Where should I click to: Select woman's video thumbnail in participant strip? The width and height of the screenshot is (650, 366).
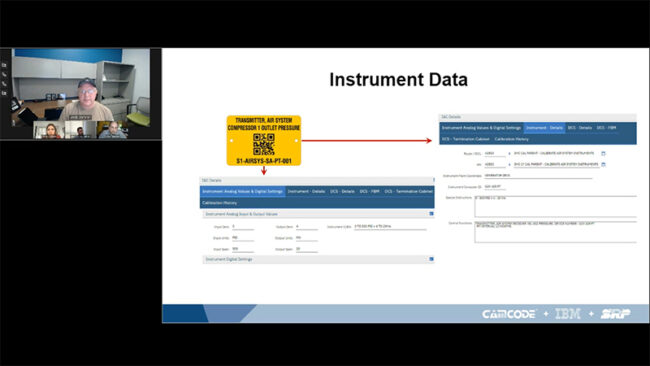(x=49, y=130)
